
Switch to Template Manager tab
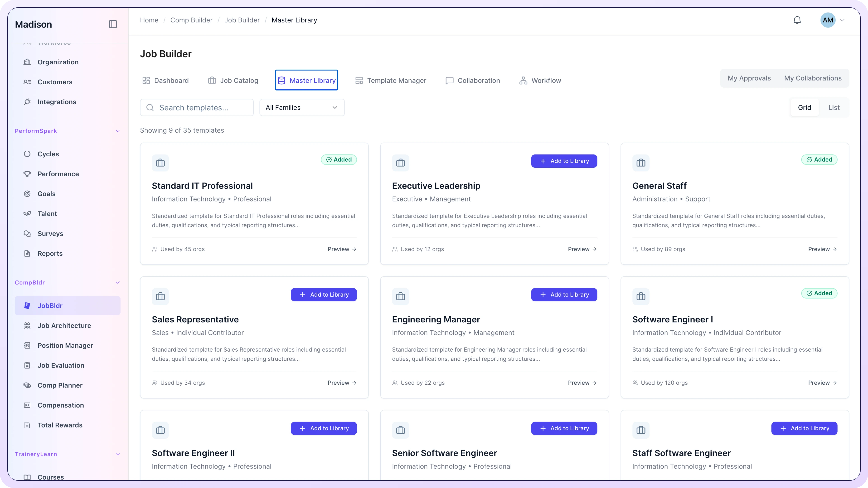click(x=391, y=80)
